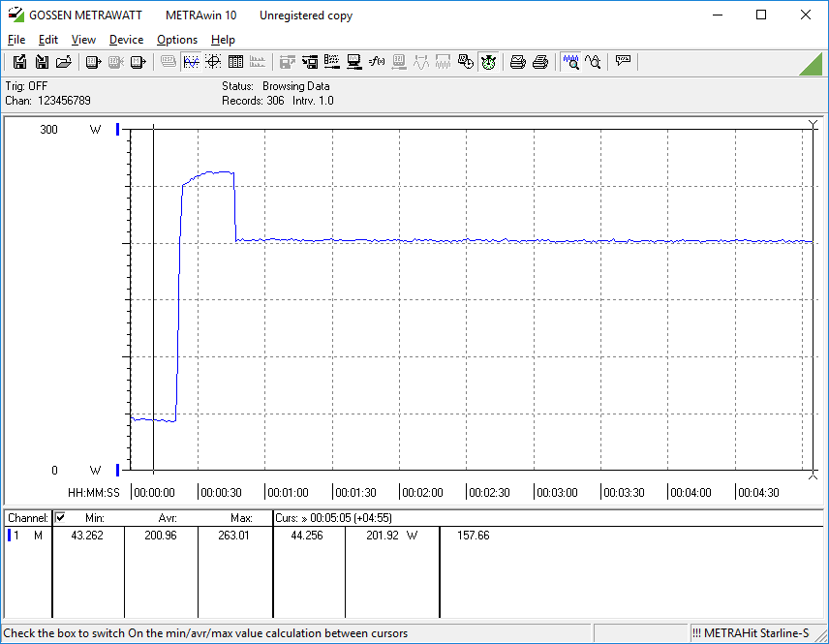Screen dimensions: 829x644
Task: Click the save-with-export floppy icon
Action: click(19, 62)
